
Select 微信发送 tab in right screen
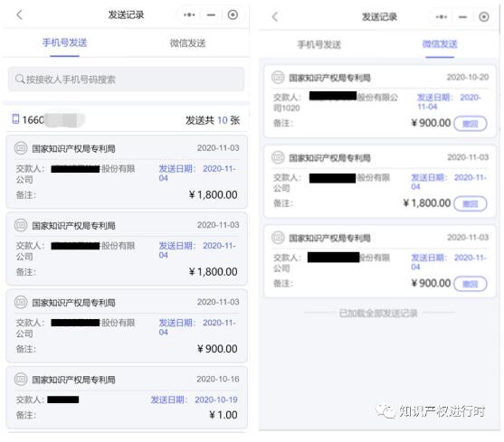(440, 44)
